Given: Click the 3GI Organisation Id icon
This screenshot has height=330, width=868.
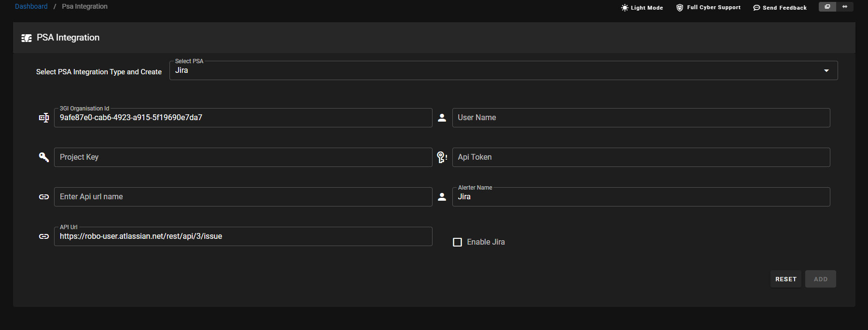Looking at the screenshot, I should [44, 118].
